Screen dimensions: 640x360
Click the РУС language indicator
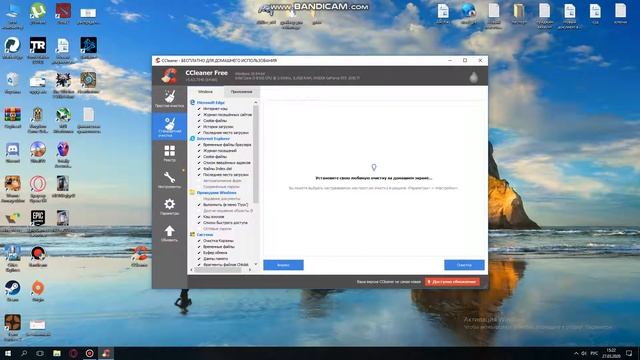click(x=594, y=353)
